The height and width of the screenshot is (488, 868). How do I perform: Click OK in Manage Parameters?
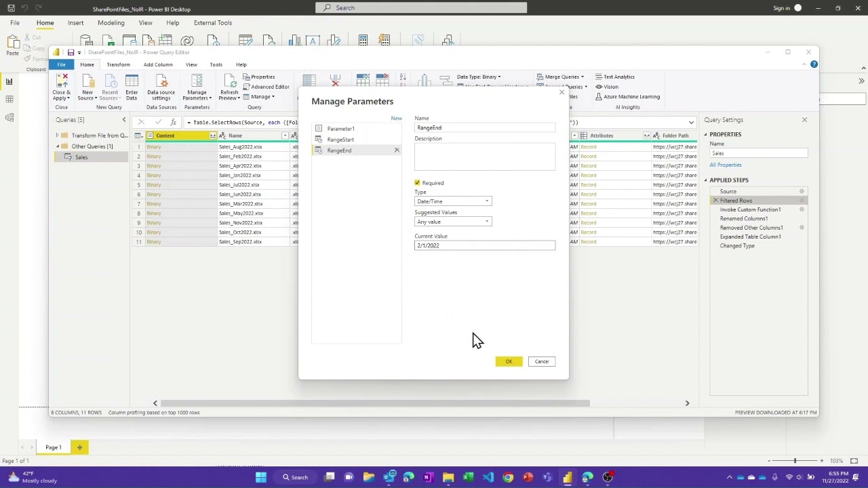click(509, 361)
